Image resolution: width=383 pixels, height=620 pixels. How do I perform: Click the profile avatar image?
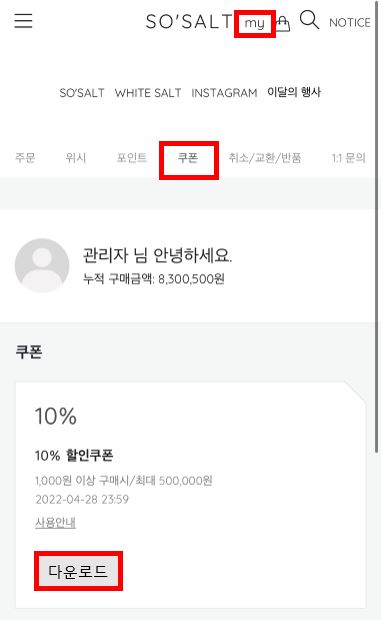(42, 265)
